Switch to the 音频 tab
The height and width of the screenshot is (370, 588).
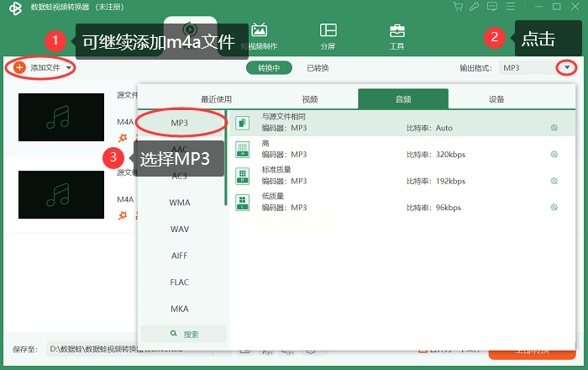[403, 99]
